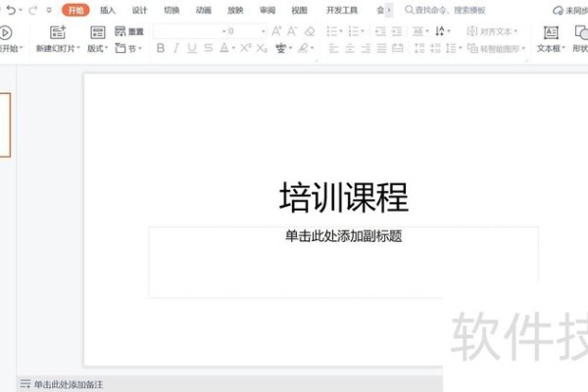588x392 pixels.
Task: Click the distributed alignment icon
Action: 398,48
